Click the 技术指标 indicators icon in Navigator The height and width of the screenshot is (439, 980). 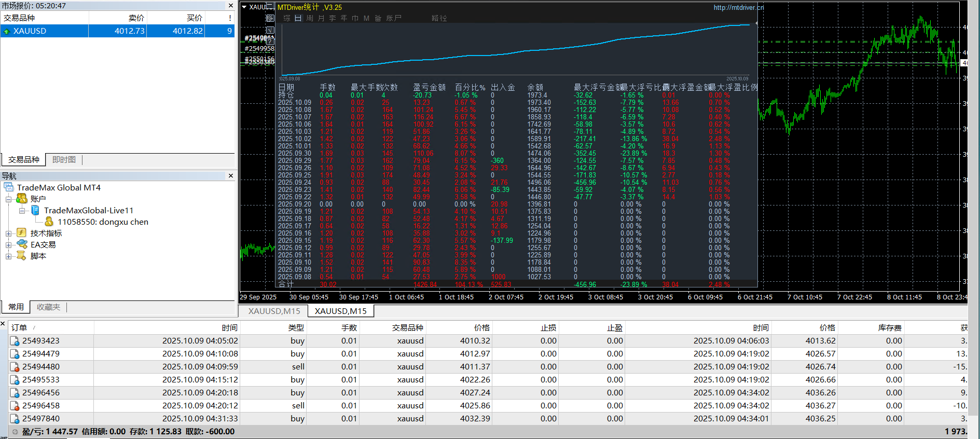click(x=21, y=232)
